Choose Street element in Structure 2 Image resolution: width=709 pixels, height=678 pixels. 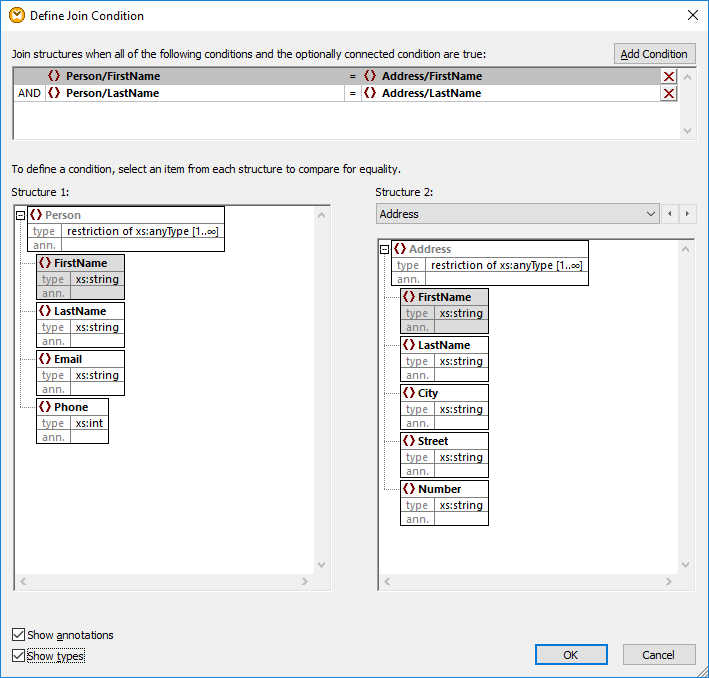click(x=432, y=441)
